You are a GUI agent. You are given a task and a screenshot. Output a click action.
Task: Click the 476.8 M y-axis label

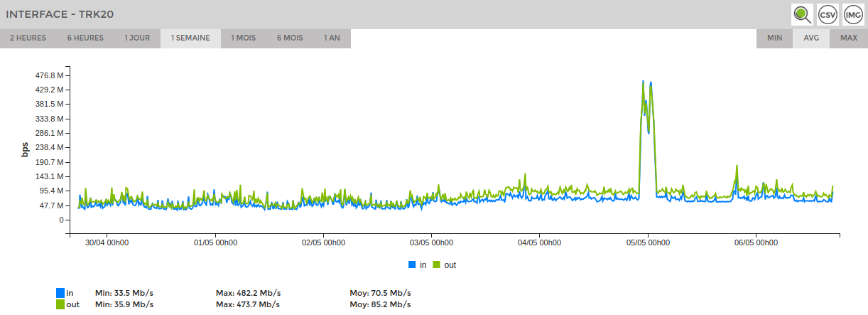click(49, 75)
